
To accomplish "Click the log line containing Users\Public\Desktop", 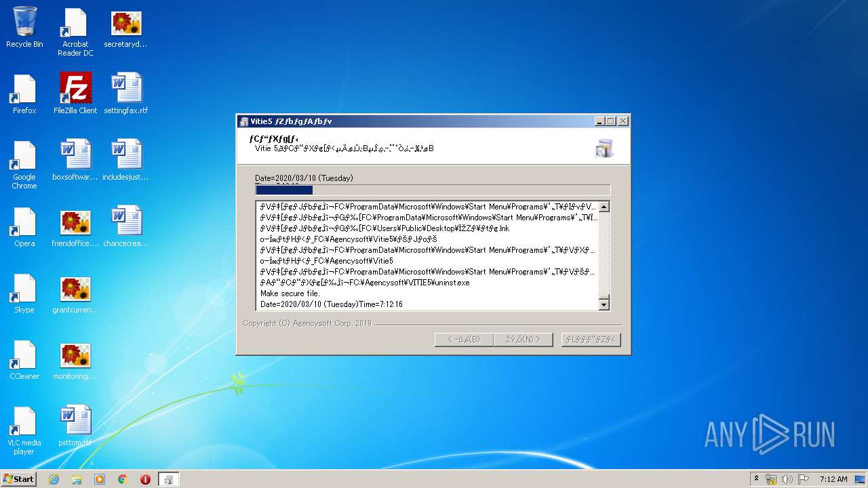I will point(384,228).
